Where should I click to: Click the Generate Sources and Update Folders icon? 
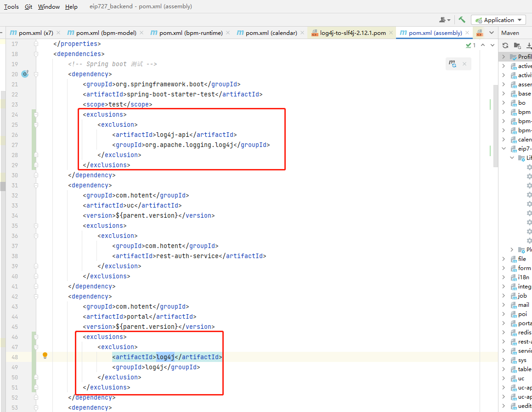coord(517,45)
